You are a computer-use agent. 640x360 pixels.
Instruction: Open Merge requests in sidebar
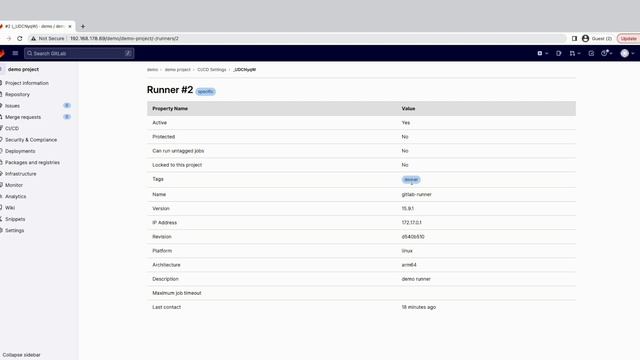click(23, 117)
